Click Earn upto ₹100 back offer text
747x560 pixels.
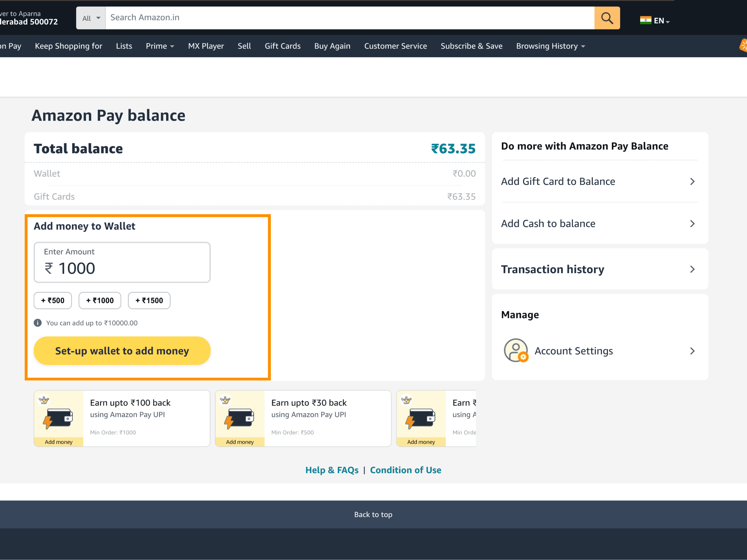coord(130,403)
